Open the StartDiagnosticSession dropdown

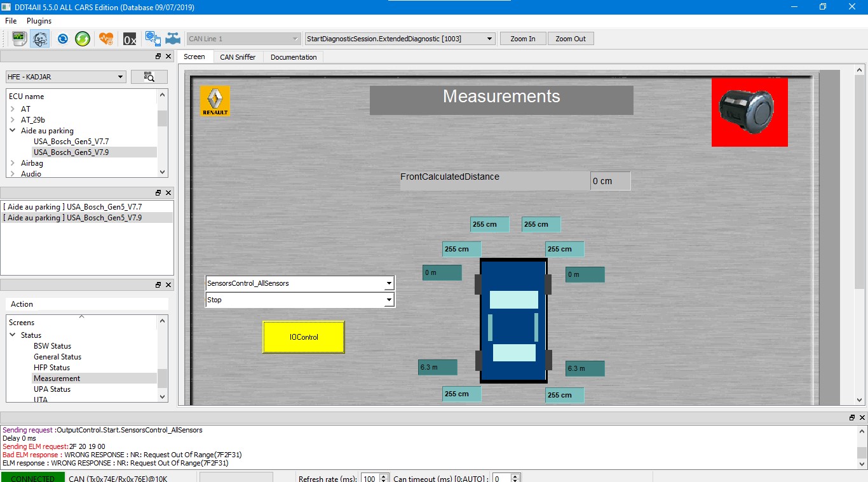click(400, 39)
